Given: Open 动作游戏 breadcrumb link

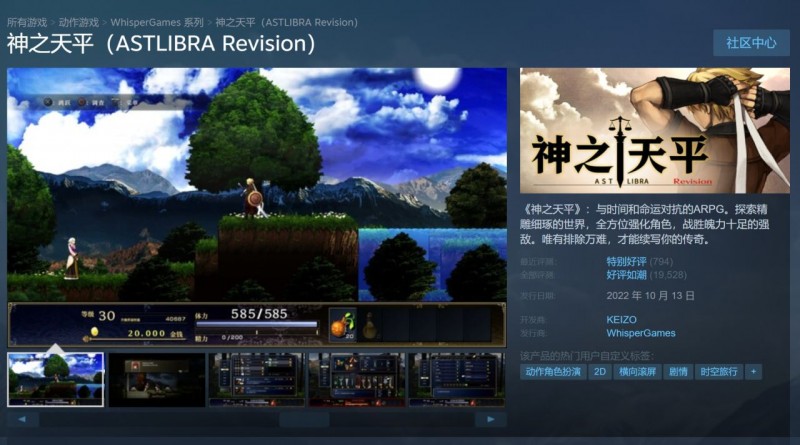Looking at the screenshot, I should [79, 22].
